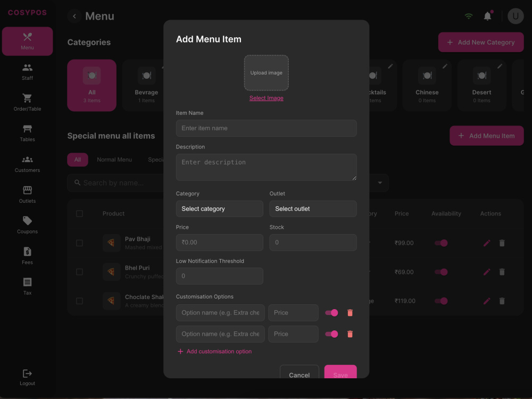The height and width of the screenshot is (399, 532).
Task: Focus Low Notification Threshold field
Action: [220, 276]
